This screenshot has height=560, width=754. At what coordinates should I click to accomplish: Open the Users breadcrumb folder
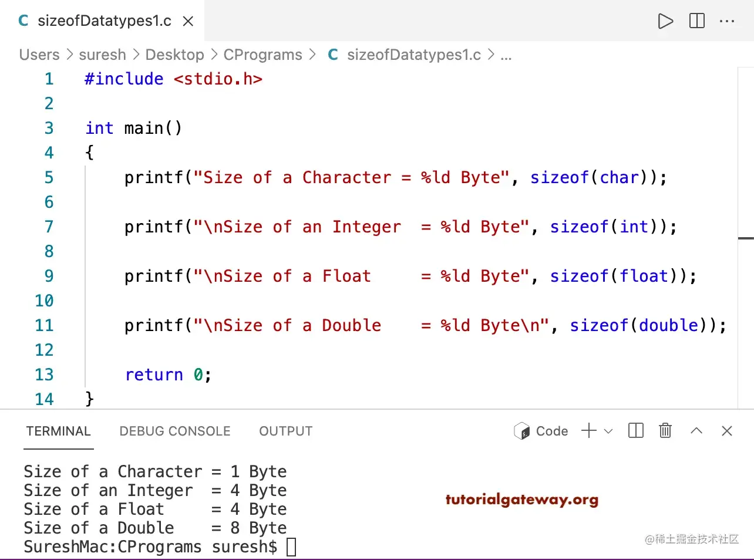tap(39, 55)
